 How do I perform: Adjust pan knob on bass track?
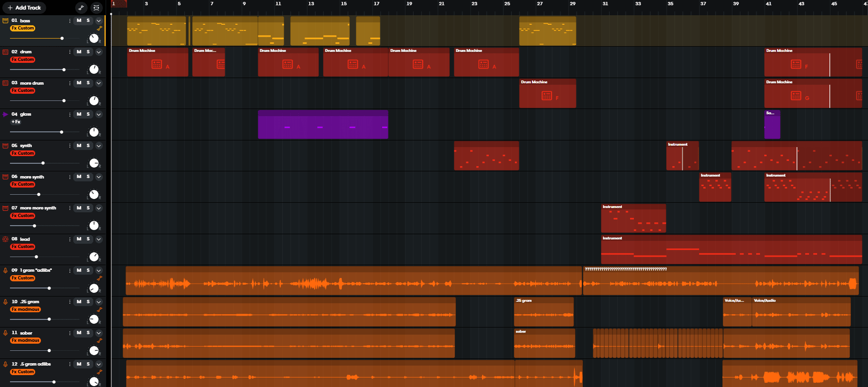(x=94, y=39)
